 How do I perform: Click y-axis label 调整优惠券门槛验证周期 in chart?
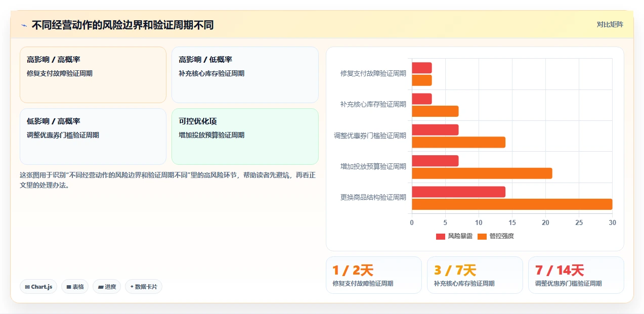[370, 136]
